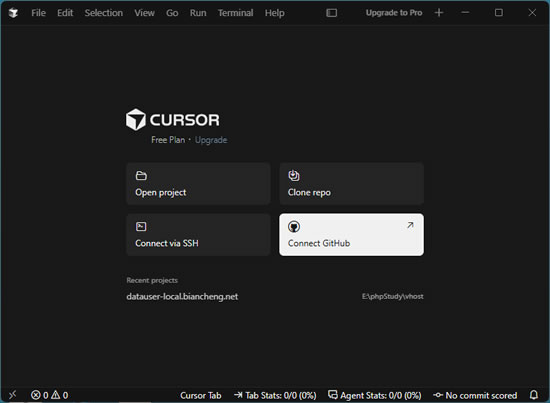
Task: Open the Selection menu
Action: pyautogui.click(x=103, y=13)
